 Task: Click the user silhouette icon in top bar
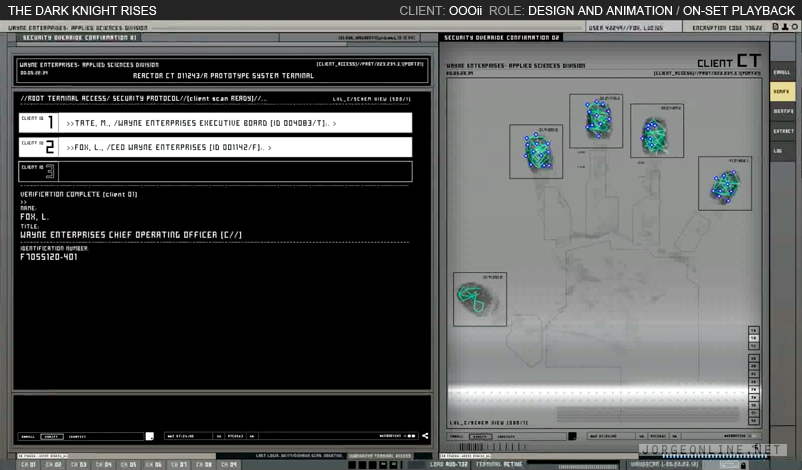(x=785, y=27)
